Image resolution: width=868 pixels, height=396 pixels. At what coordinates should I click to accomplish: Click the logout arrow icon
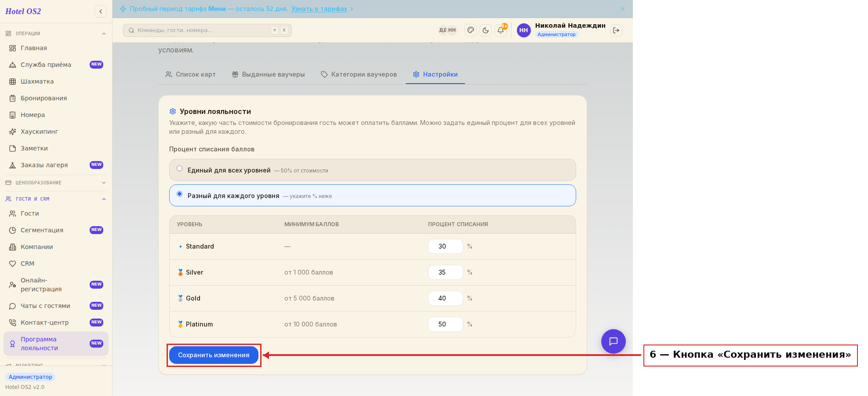point(616,30)
